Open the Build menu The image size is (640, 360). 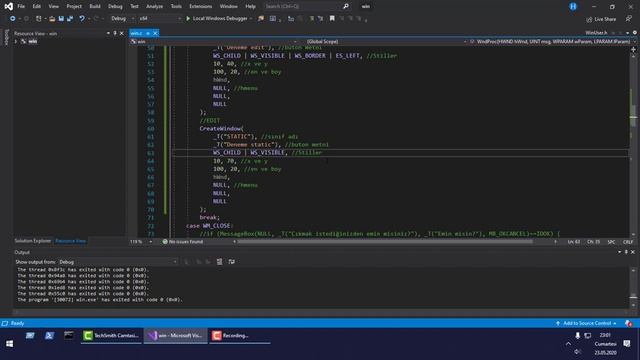[95, 7]
